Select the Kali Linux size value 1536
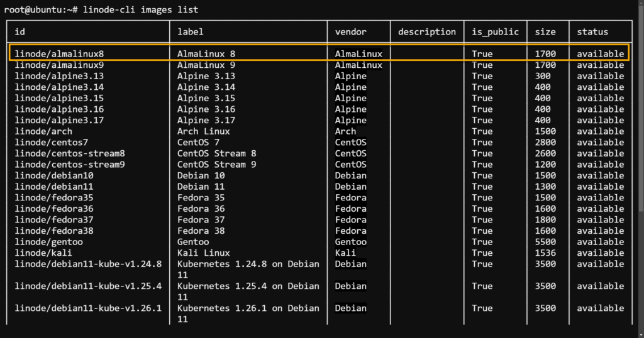 (545, 253)
